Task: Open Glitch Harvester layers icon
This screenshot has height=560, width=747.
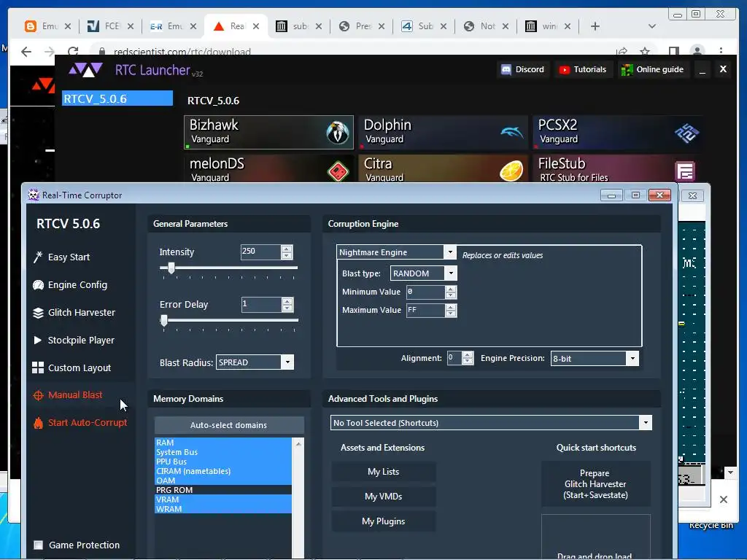Action: pos(38,312)
